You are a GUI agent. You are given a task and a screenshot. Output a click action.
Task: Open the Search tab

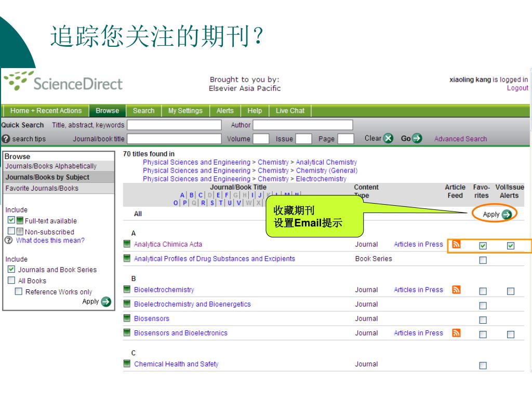[143, 111]
